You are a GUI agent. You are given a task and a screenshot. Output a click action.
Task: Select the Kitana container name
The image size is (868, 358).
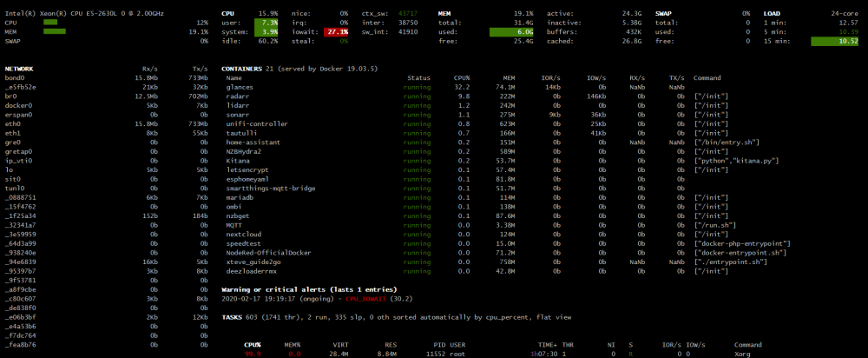[238, 161]
